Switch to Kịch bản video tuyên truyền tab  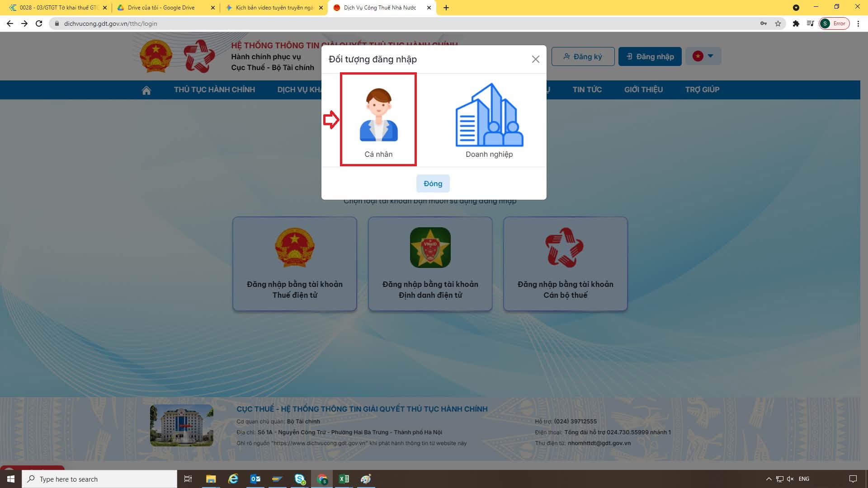tap(274, 8)
